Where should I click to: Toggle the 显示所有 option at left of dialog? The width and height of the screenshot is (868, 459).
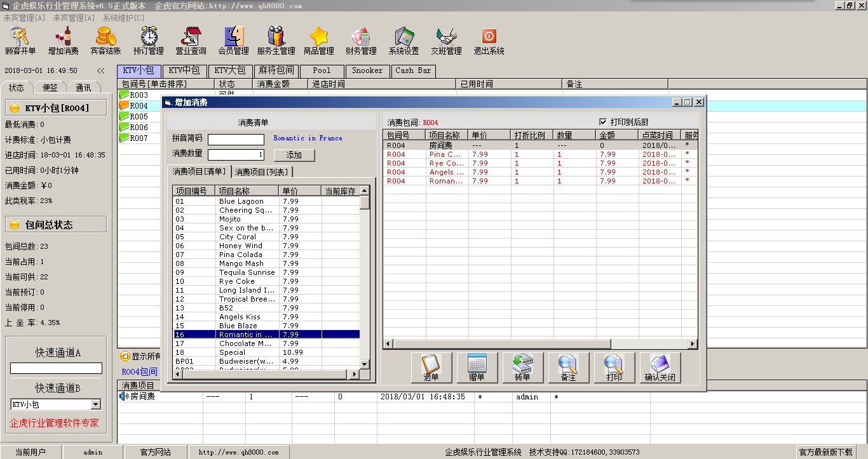pyautogui.click(x=125, y=356)
